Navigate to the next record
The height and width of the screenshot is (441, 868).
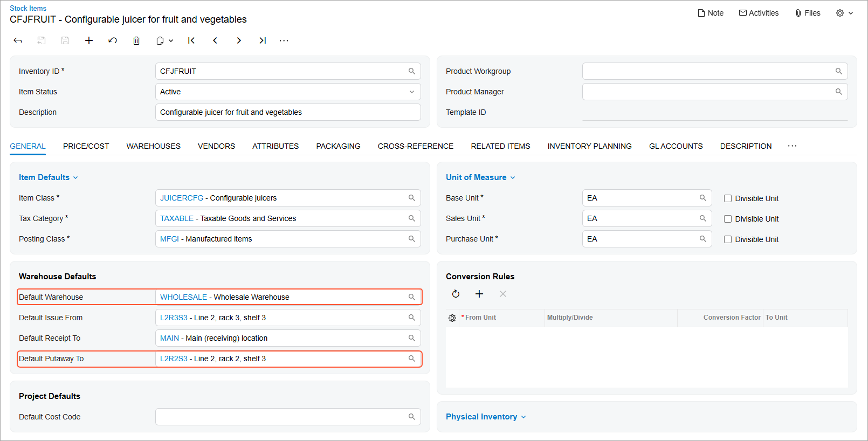239,40
